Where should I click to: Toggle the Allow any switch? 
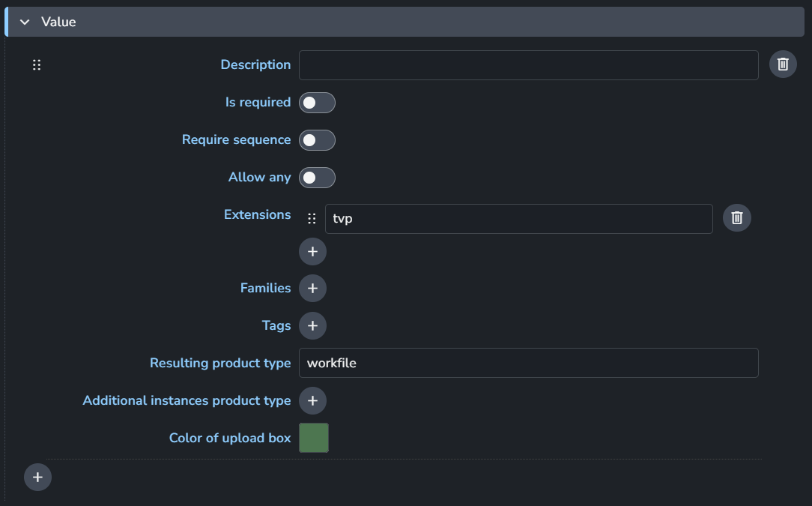pos(317,178)
